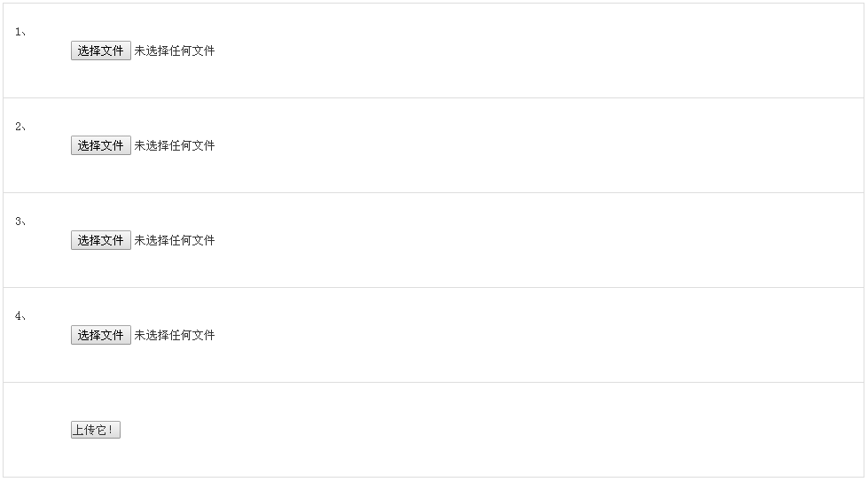Click blank area right of row 4's file status

click(532, 335)
